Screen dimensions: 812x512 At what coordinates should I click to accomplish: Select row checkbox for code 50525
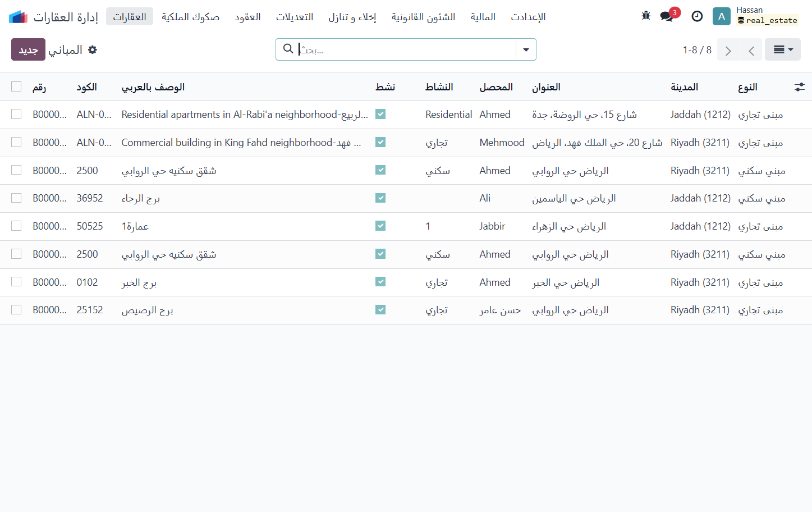tap(16, 226)
